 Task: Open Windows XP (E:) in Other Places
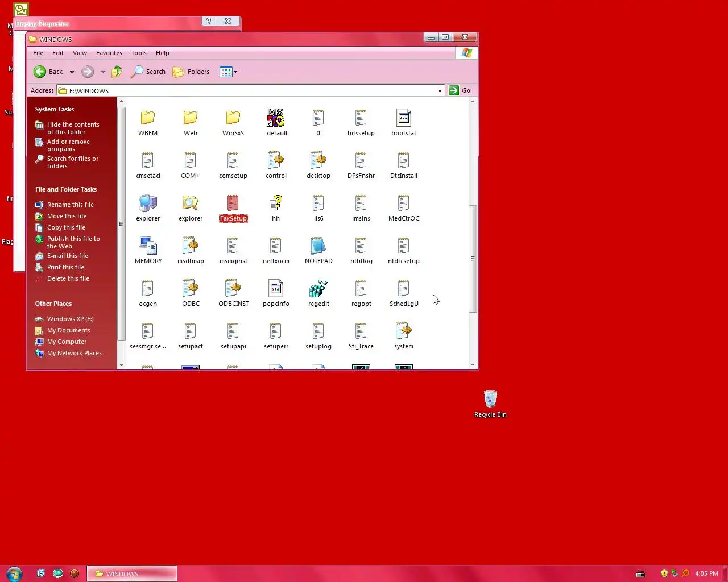click(x=70, y=319)
